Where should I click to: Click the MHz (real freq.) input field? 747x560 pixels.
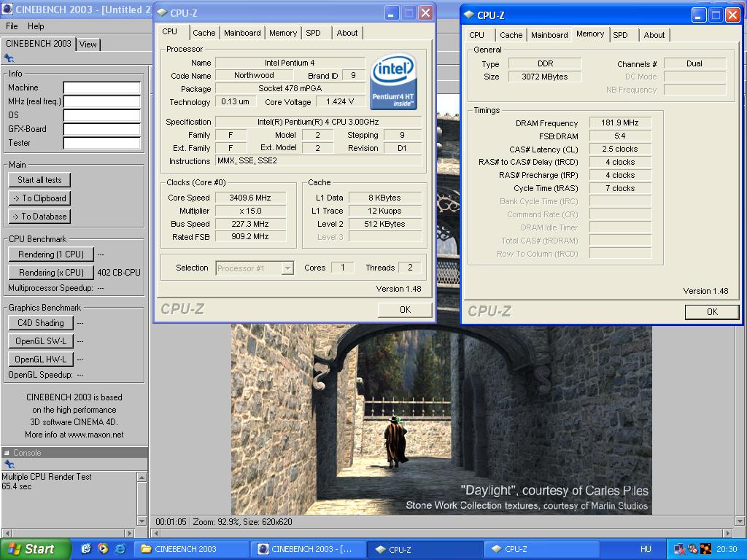[102, 101]
